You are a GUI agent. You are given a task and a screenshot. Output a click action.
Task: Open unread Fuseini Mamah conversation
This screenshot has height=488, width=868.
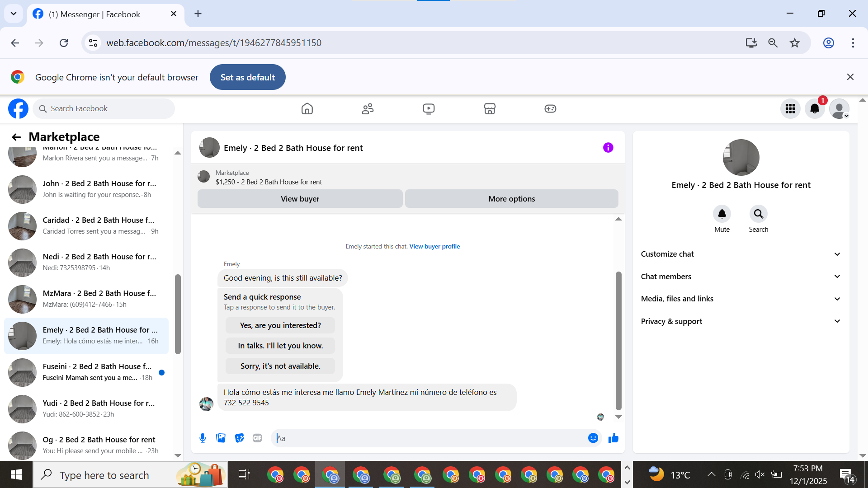(86, 372)
